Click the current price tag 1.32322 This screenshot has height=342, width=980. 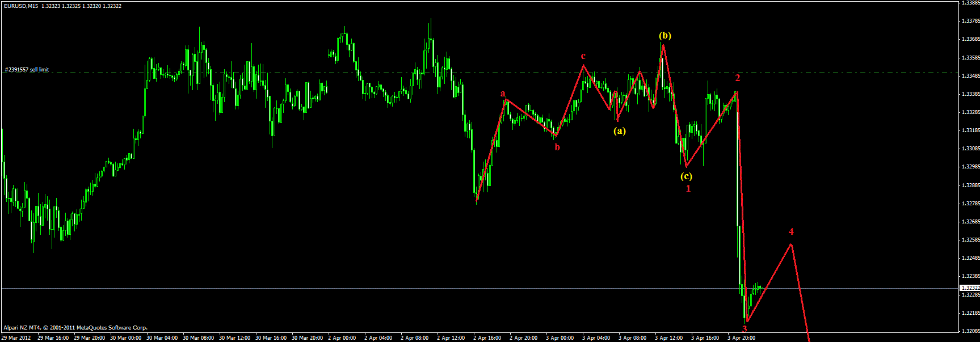[970, 288]
